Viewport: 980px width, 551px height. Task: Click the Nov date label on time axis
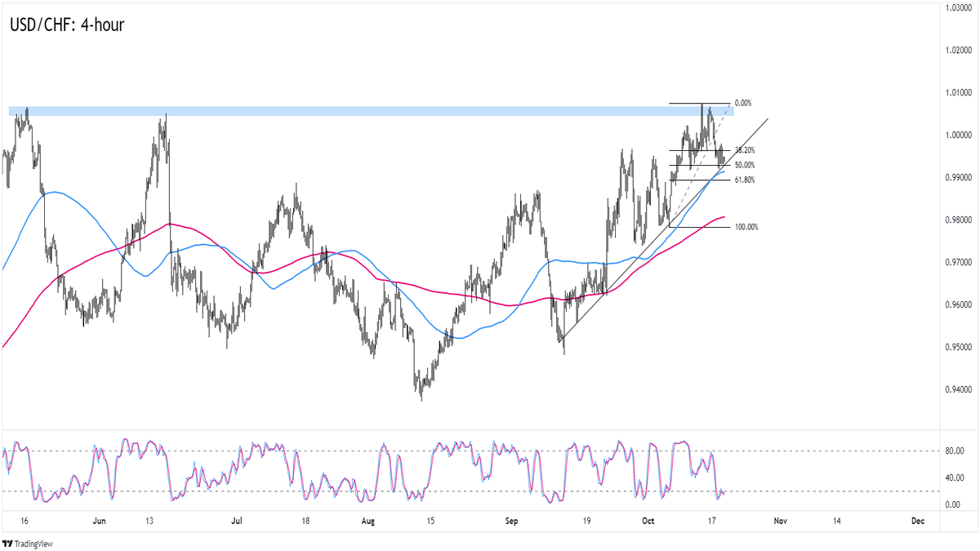coord(779,519)
